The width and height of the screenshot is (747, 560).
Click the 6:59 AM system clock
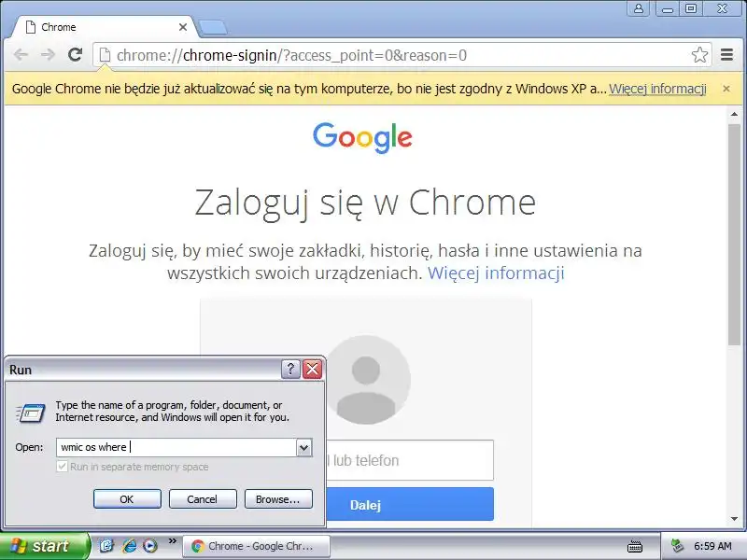click(x=712, y=546)
